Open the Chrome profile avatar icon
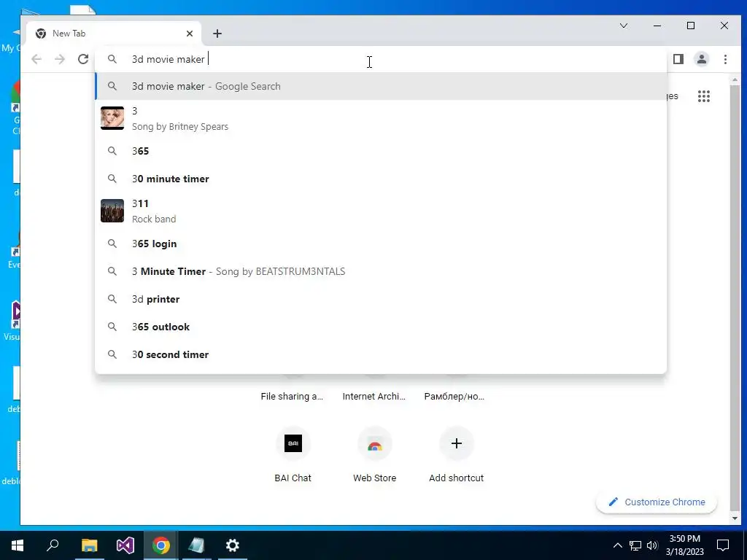 [702, 59]
